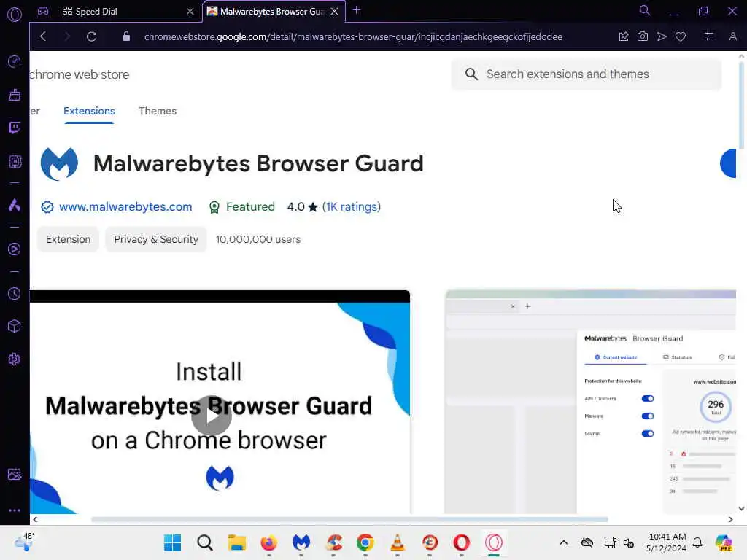This screenshot has width=747, height=560.
Task: Open the clock showing 10:41 AM
Action: [667, 542]
